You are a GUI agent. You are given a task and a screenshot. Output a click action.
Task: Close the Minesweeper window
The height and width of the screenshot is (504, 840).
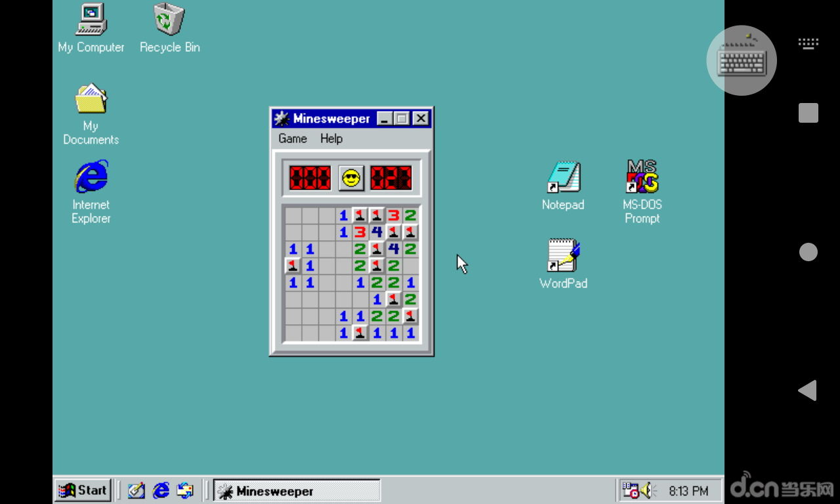click(421, 119)
